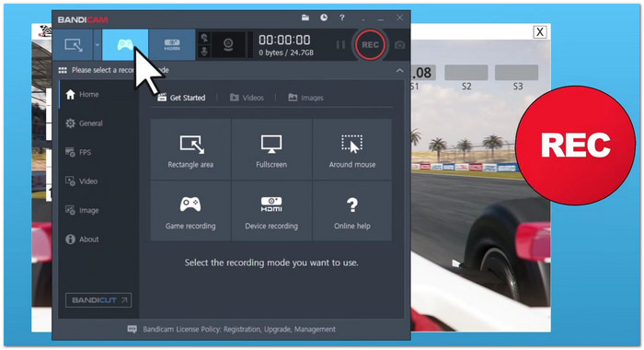644x350 pixels.
Task: Switch to Videos tab
Action: [x=247, y=98]
